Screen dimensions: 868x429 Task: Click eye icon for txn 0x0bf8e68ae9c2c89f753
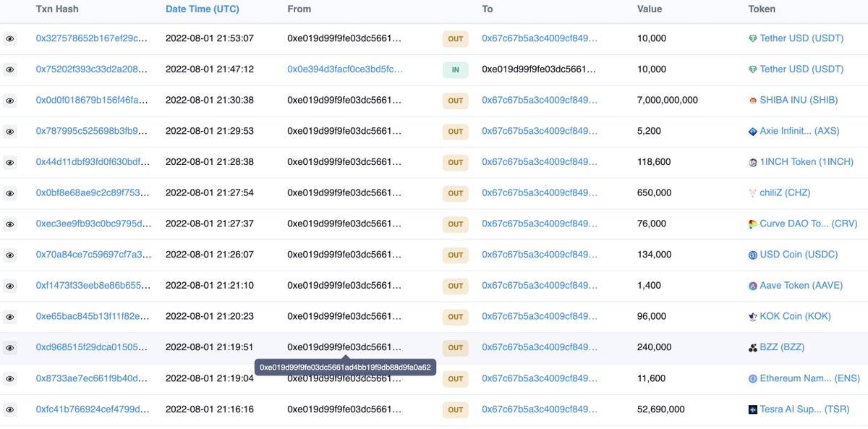[x=10, y=193]
